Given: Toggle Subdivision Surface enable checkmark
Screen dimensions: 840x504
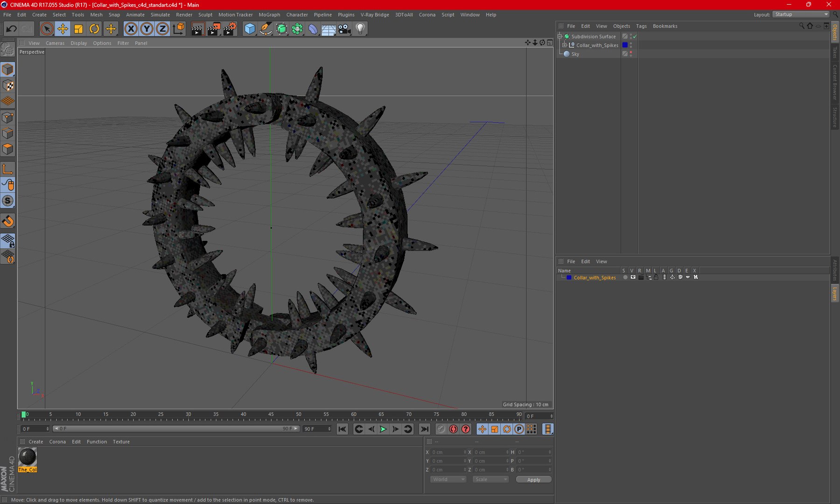Looking at the screenshot, I should click(635, 36).
